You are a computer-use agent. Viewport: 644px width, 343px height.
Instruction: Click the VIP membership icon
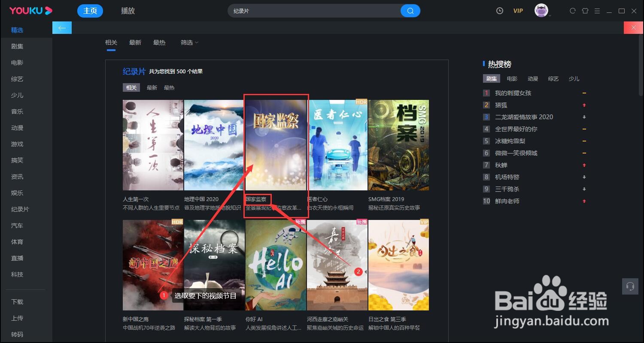tap(518, 10)
